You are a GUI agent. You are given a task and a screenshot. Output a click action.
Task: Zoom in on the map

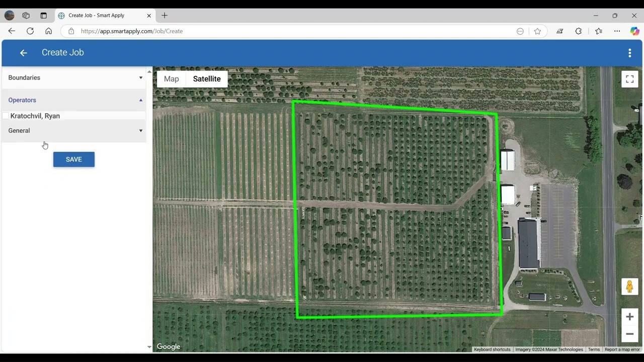[629, 317]
